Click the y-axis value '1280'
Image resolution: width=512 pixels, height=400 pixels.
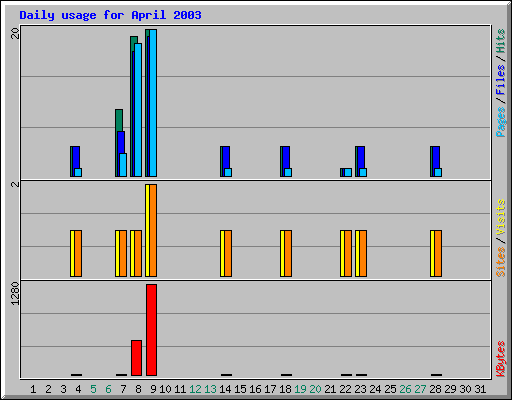15,293
